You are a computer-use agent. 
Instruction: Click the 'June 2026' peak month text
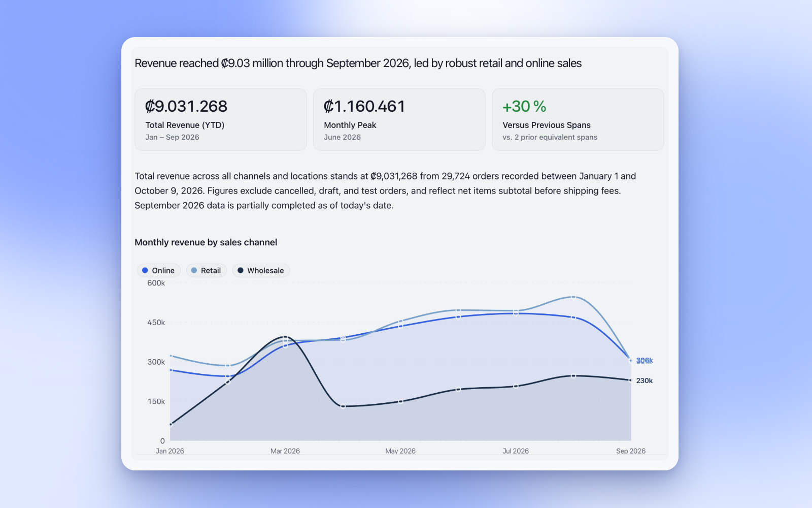[343, 137]
